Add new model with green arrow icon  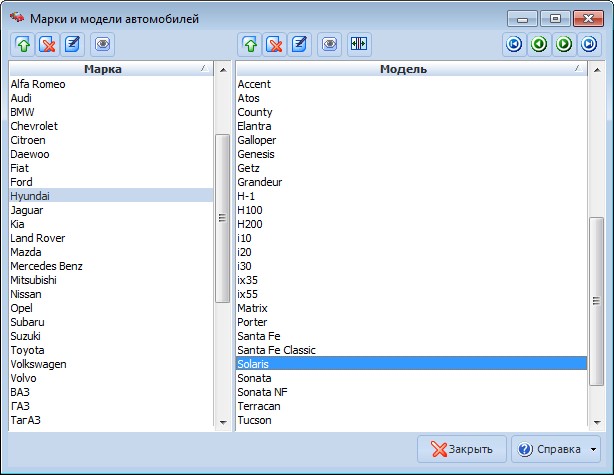pyautogui.click(x=250, y=44)
